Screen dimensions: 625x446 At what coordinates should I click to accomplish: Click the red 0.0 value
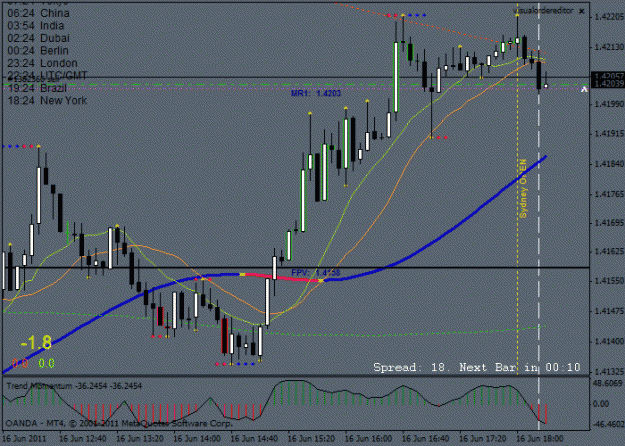pyautogui.click(x=20, y=363)
